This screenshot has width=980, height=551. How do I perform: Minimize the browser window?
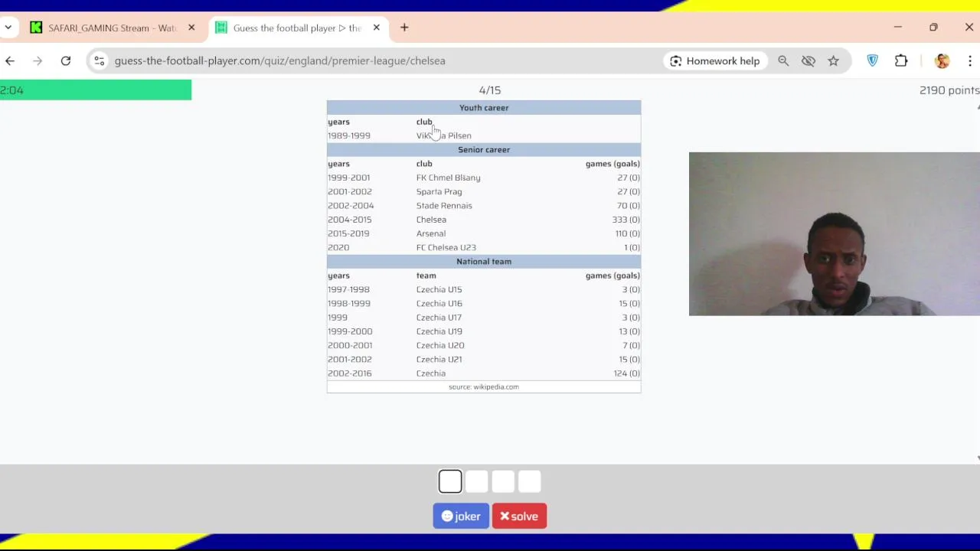897,28
